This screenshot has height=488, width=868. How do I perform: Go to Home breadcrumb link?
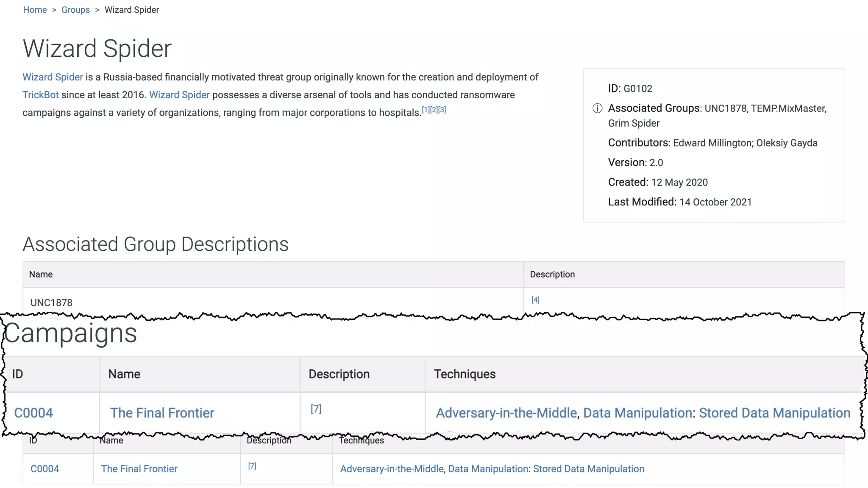click(35, 10)
